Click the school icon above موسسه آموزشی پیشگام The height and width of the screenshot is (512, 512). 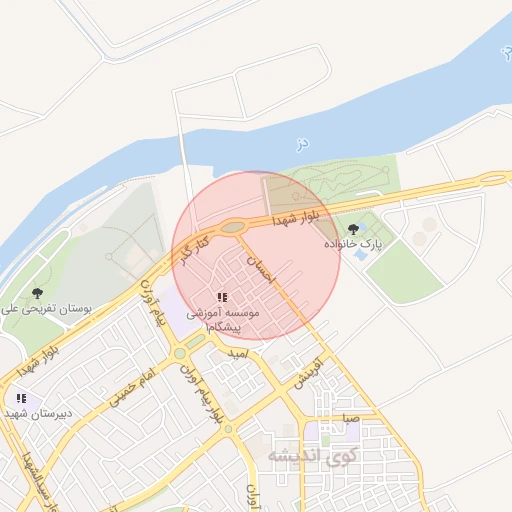pos(222,297)
